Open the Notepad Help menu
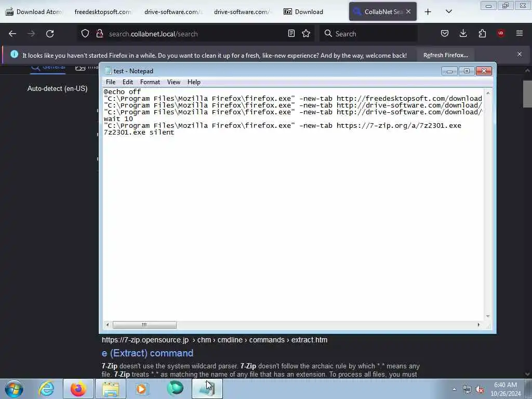Screen dimensions: 532x399 pyautogui.click(x=194, y=82)
